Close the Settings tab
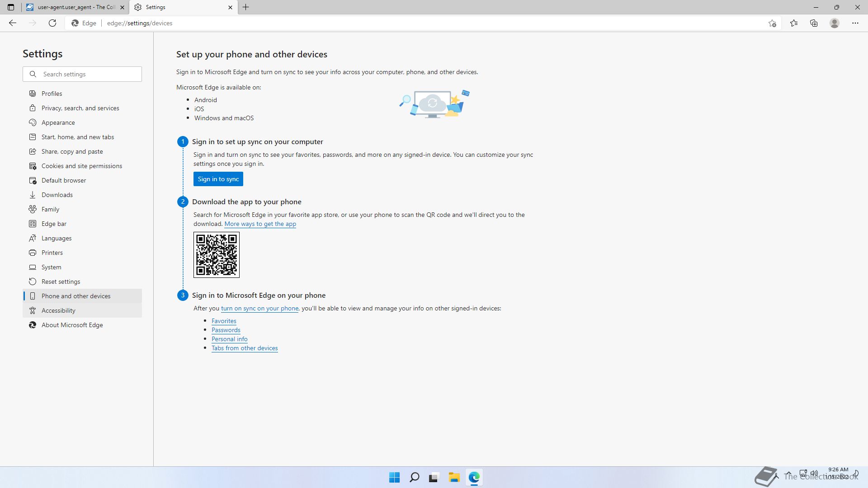The height and width of the screenshot is (488, 868). coord(230,7)
